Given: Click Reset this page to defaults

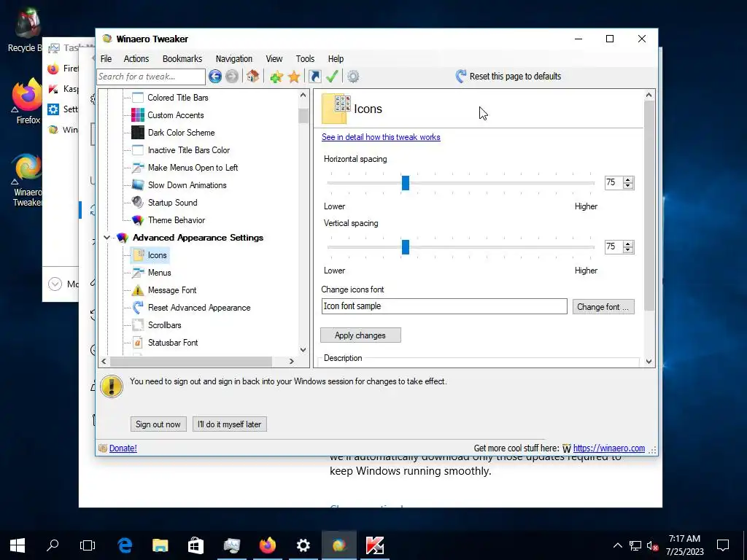Looking at the screenshot, I should pyautogui.click(x=508, y=76).
